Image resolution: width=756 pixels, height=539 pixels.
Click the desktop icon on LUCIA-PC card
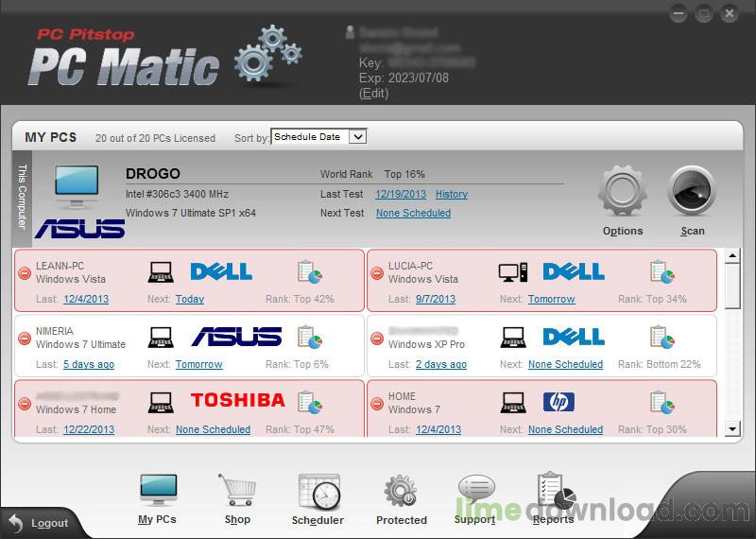[x=513, y=272]
